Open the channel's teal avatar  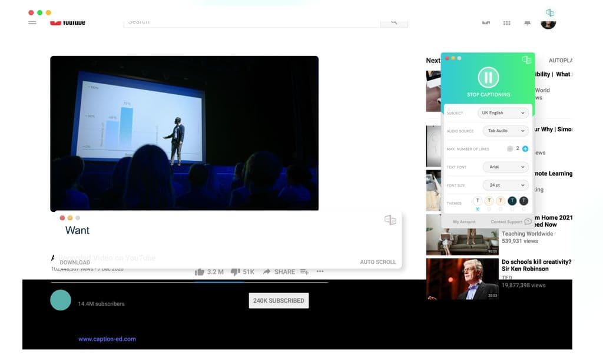pos(61,300)
